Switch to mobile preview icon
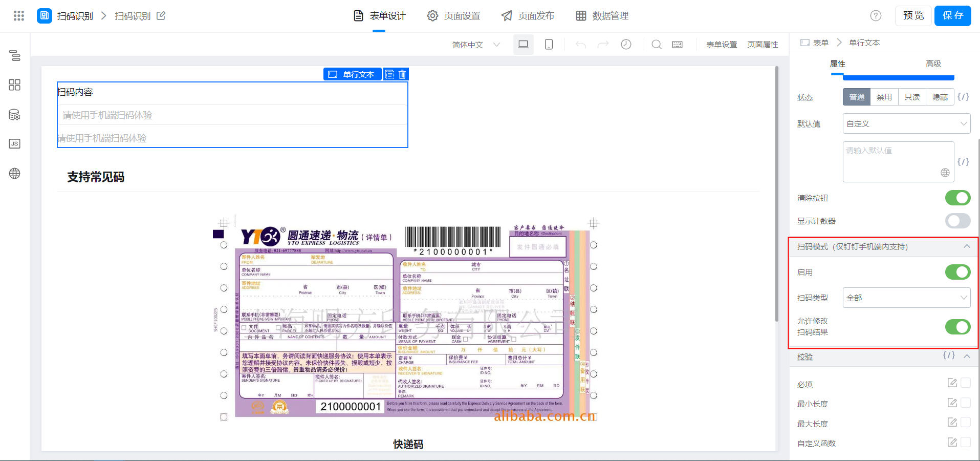Image resolution: width=980 pixels, height=461 pixels. [549, 45]
